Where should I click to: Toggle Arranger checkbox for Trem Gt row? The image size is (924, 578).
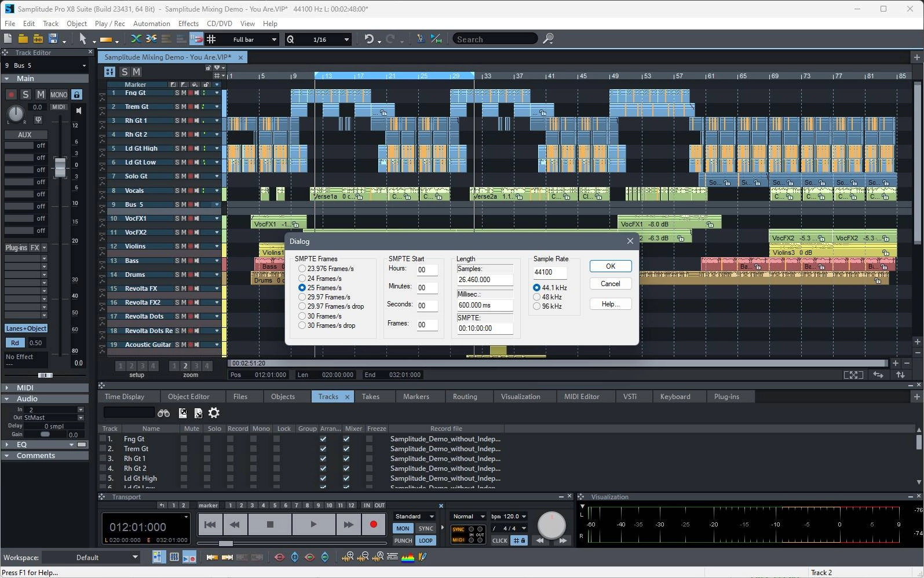(x=323, y=449)
